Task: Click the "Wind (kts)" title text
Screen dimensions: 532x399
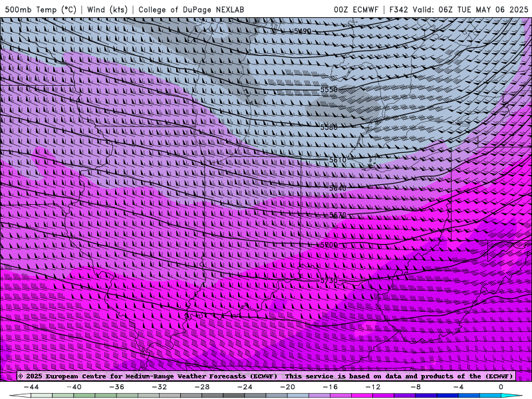Action: pos(107,9)
